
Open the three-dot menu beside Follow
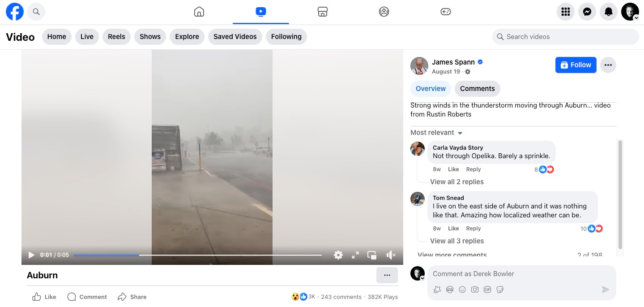(608, 65)
